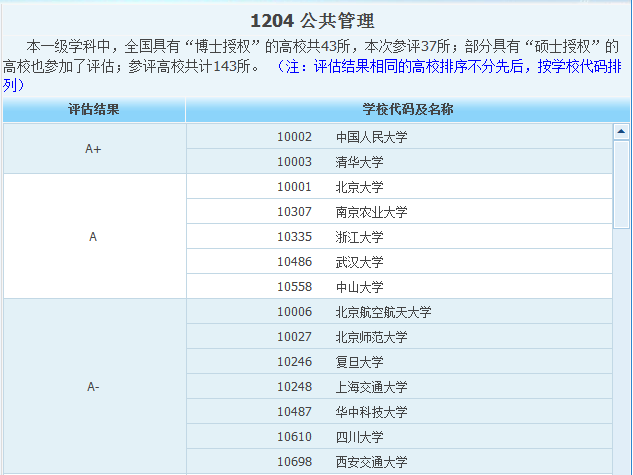Select row 10248 上海交通大学
Image resolution: width=633 pixels, height=475 pixels.
point(399,387)
